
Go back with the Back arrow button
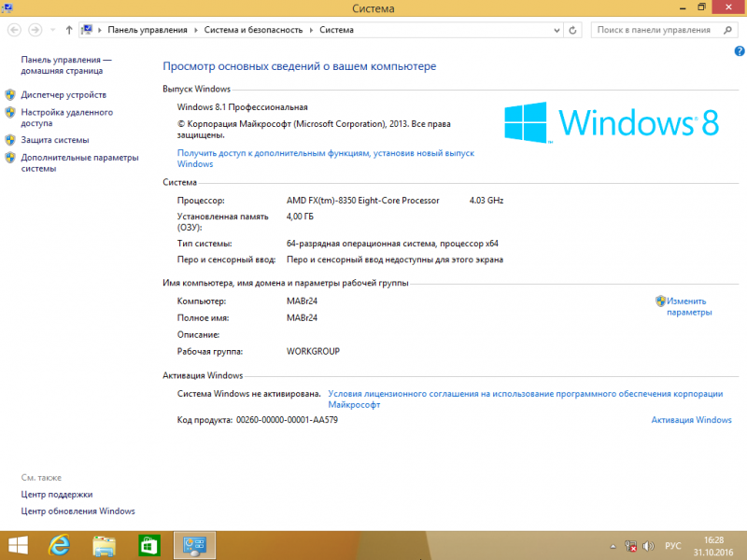point(14,30)
